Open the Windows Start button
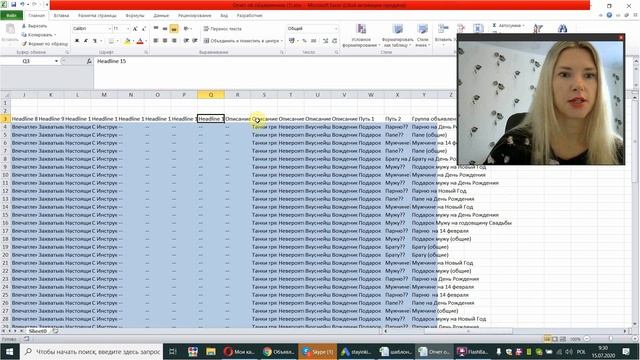The height and width of the screenshot is (360, 640). coord(10,351)
